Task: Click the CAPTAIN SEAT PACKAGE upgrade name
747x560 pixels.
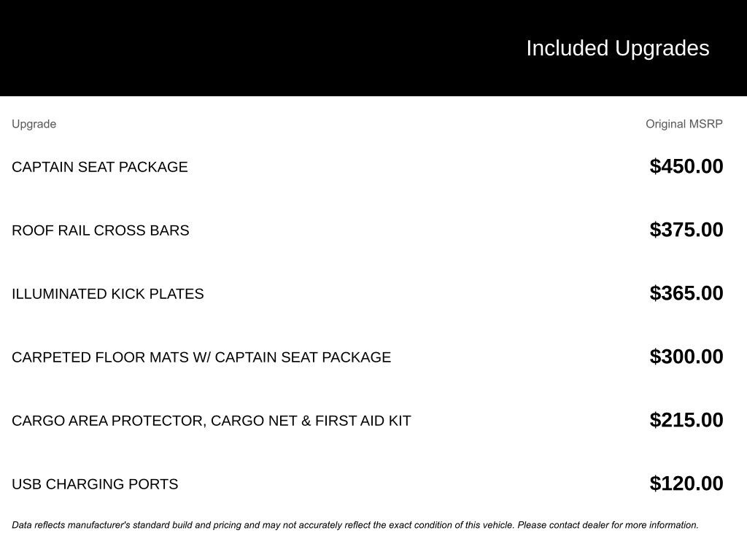Action: coord(100,167)
